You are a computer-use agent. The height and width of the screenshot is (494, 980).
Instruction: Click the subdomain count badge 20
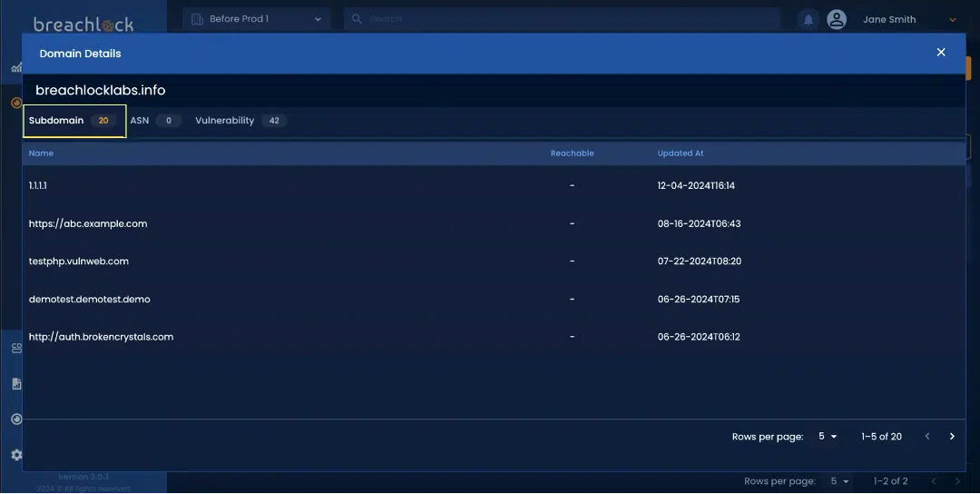tap(103, 121)
